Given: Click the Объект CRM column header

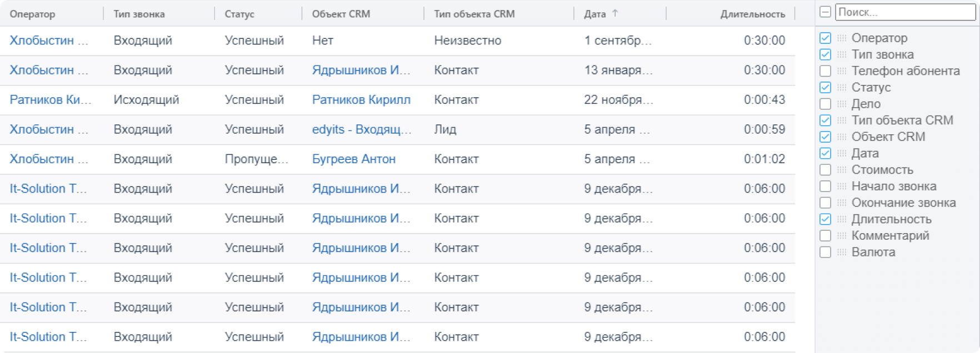Looking at the screenshot, I should pyautogui.click(x=341, y=14).
